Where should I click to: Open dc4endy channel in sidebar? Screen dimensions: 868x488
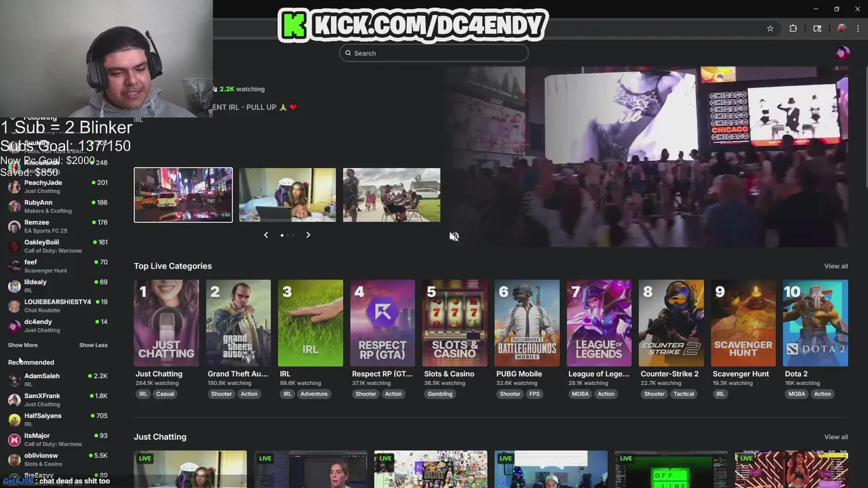click(58, 325)
